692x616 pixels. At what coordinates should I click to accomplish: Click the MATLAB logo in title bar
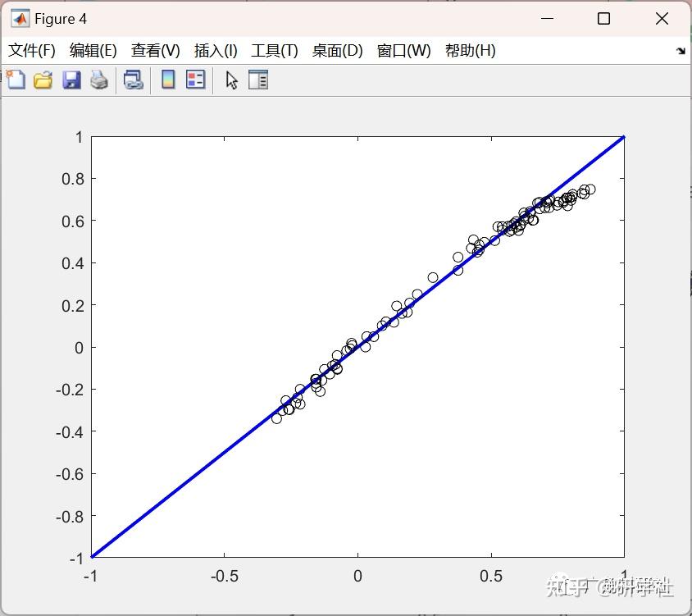[x=20, y=19]
